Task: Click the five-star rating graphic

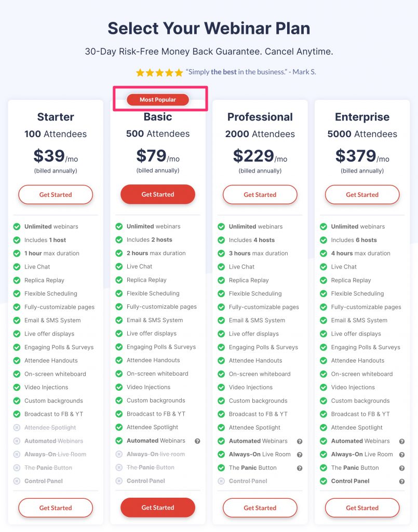Action: 159,72
